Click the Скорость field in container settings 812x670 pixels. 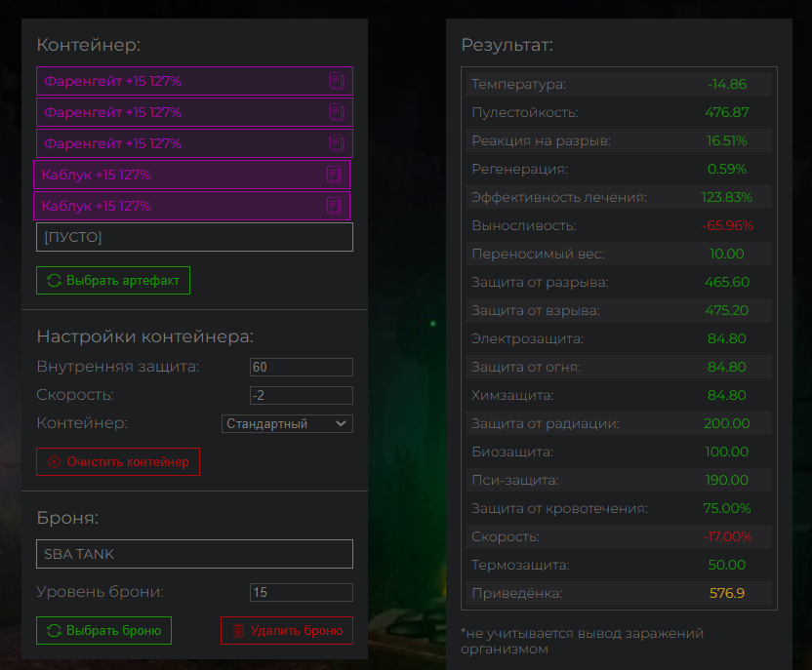[301, 396]
